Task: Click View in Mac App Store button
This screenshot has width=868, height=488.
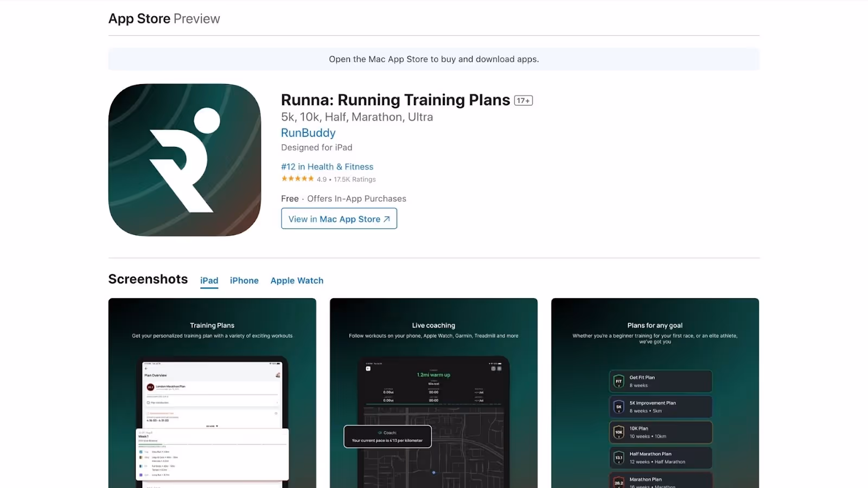Action: coord(339,219)
